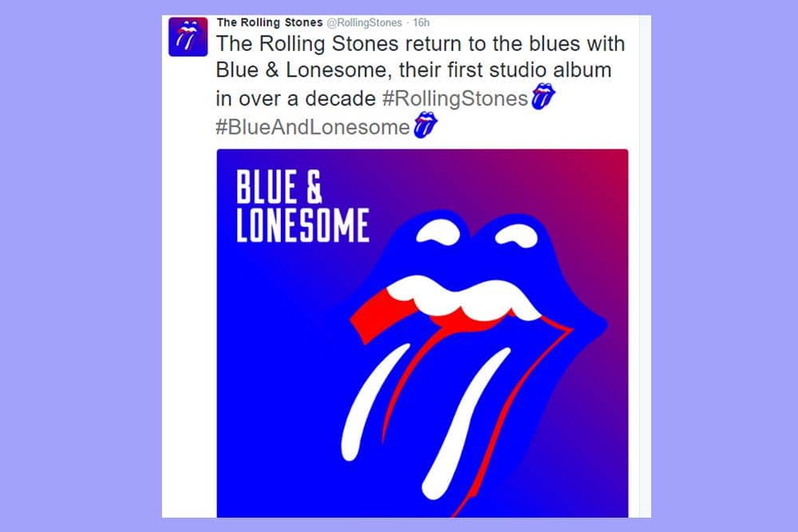The height and width of the screenshot is (532, 798).
Task: Open "The Rolling Stones" display name link
Action: (x=269, y=22)
